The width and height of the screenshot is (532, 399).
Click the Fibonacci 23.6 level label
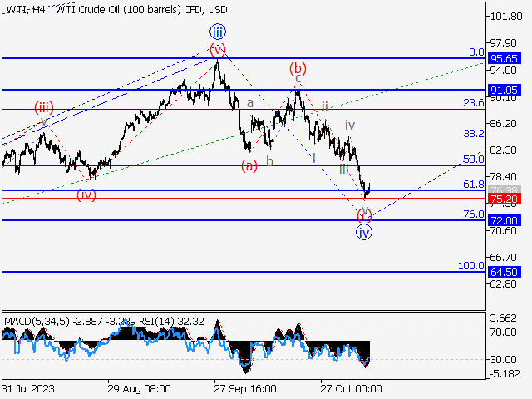coord(474,103)
